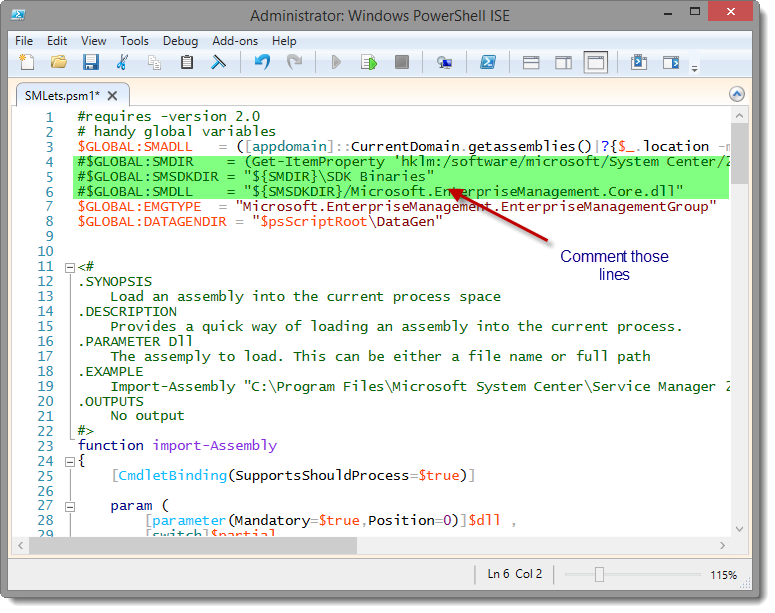Click '$GLOBAL:DATAGENDIR' on line 8
Screen dimensions: 775x613
tap(152, 221)
